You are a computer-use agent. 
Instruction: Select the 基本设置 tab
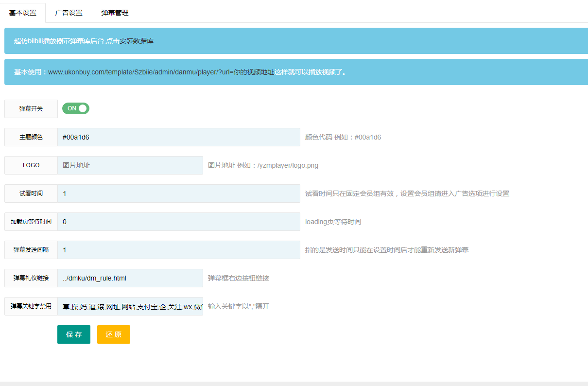[x=23, y=13]
